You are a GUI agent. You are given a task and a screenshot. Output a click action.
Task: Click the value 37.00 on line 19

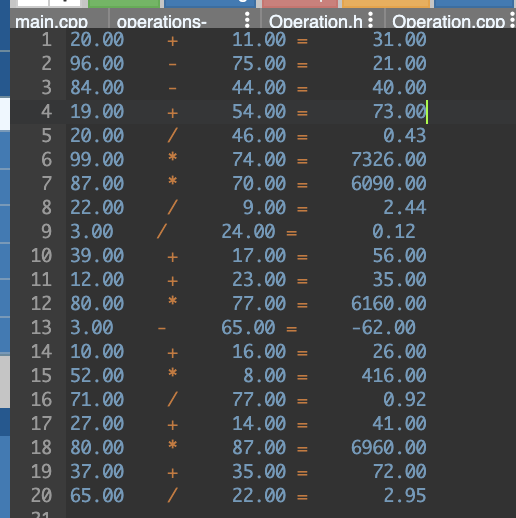pyautogui.click(x=97, y=472)
